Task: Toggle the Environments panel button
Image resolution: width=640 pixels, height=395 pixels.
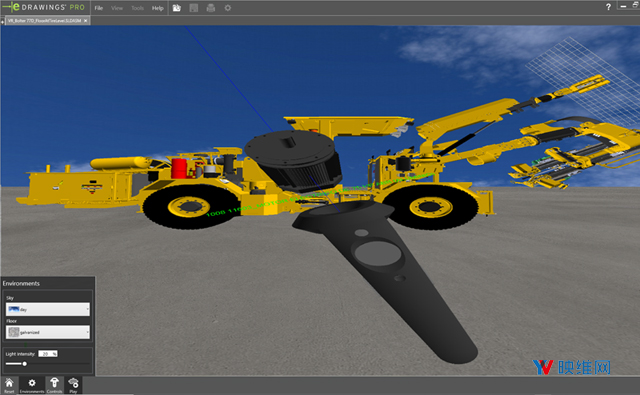Action: (x=32, y=385)
